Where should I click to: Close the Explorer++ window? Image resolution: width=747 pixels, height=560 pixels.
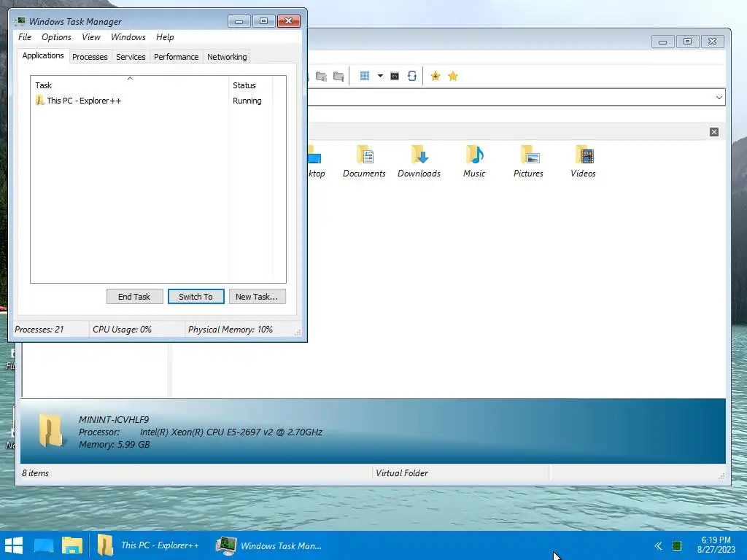pyautogui.click(x=712, y=42)
